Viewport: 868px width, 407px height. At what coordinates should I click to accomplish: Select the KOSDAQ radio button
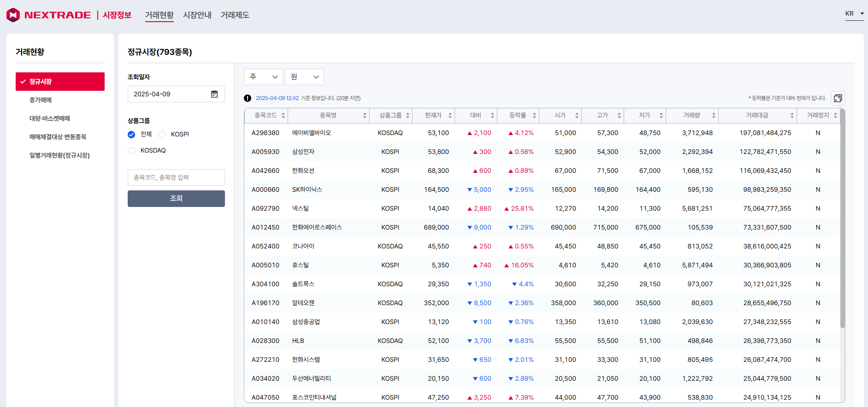tap(131, 151)
